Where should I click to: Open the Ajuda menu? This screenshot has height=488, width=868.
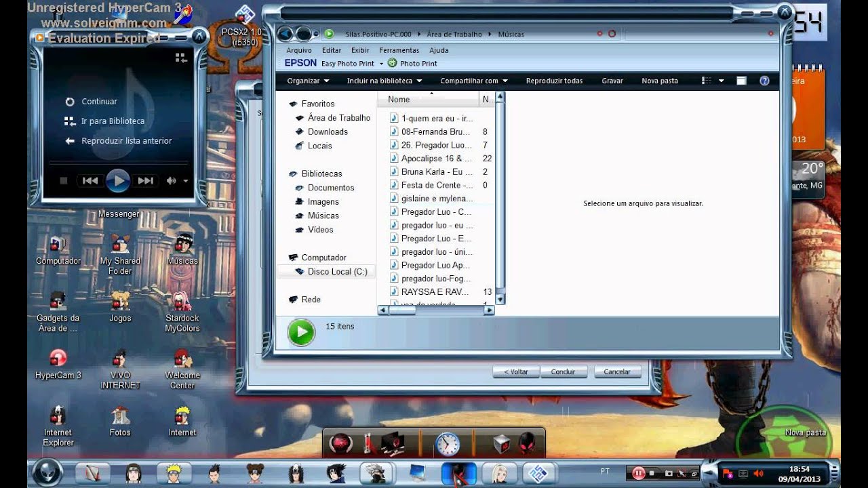coord(439,50)
